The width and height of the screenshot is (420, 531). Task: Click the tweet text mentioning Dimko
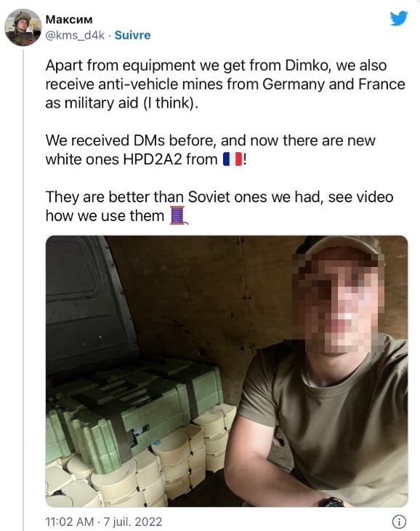coord(225,84)
